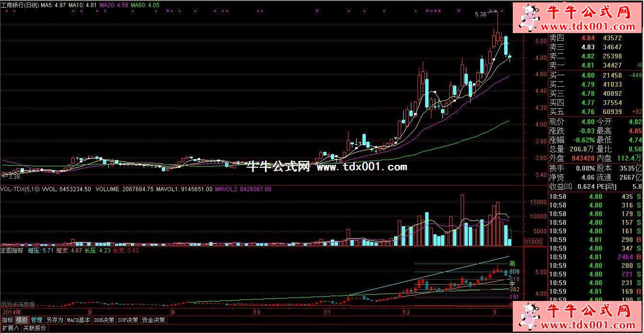Click the 买一 bid price 4.80 row
The height and width of the screenshot is (334, 644).
(595, 75)
